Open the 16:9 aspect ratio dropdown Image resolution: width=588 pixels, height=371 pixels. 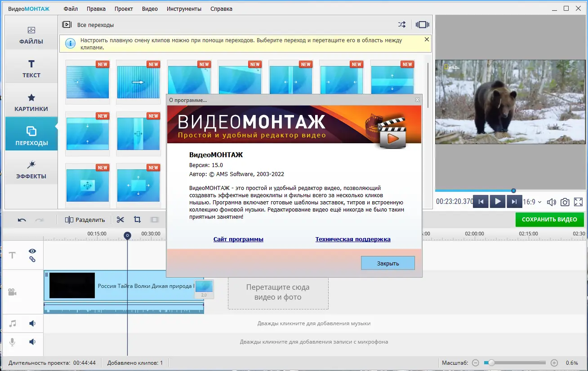532,202
